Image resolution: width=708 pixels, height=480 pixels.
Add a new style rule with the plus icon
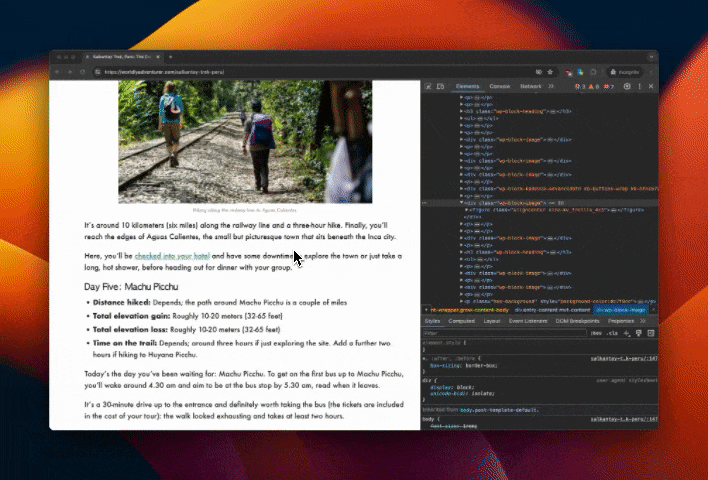tap(627, 333)
